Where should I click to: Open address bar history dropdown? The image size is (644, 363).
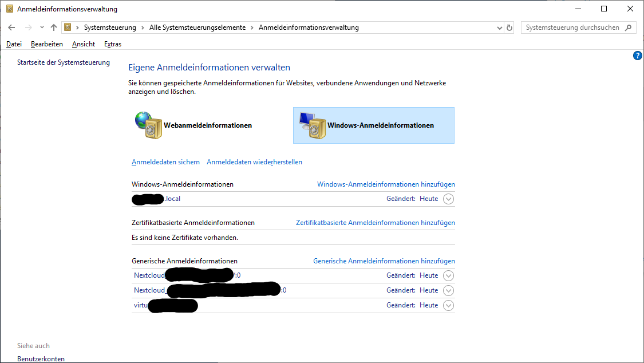tap(499, 27)
